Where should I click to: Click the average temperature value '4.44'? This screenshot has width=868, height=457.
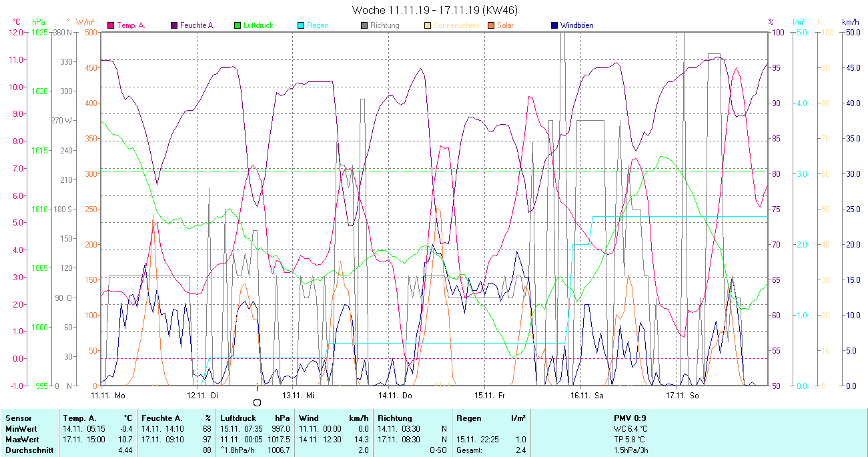coord(125,450)
